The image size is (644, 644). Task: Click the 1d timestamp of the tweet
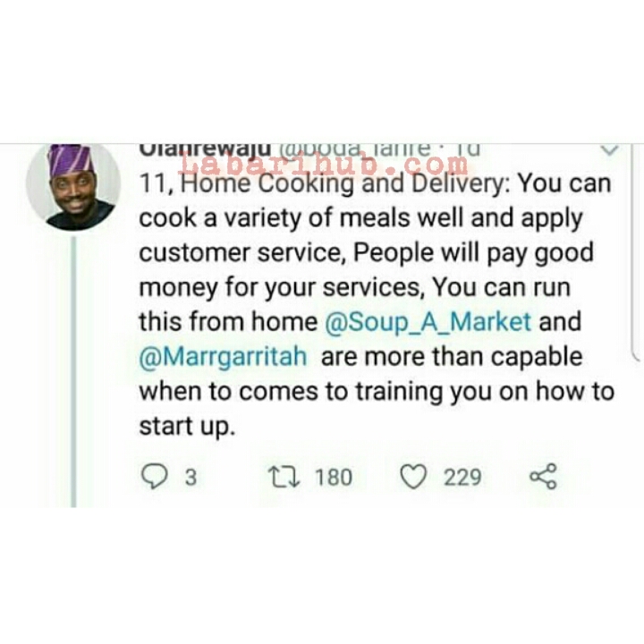click(x=468, y=149)
